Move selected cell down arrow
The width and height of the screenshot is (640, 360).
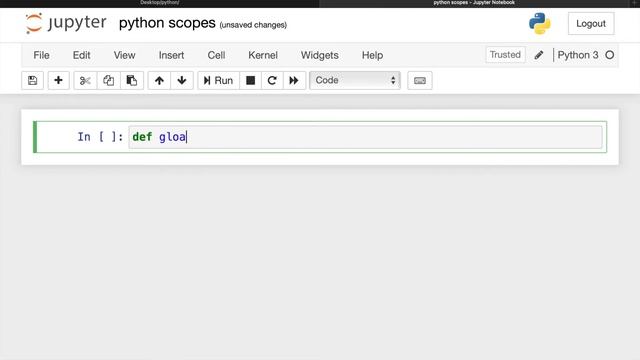point(182,80)
